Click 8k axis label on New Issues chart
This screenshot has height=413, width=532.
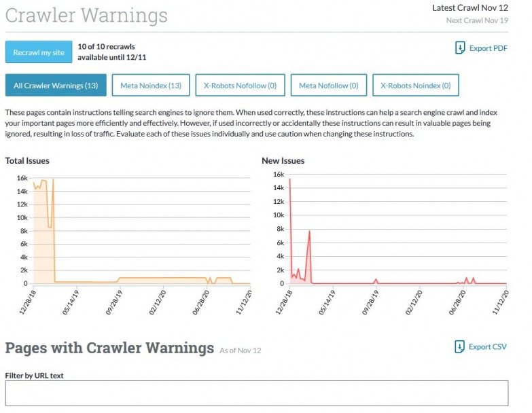[280, 229]
